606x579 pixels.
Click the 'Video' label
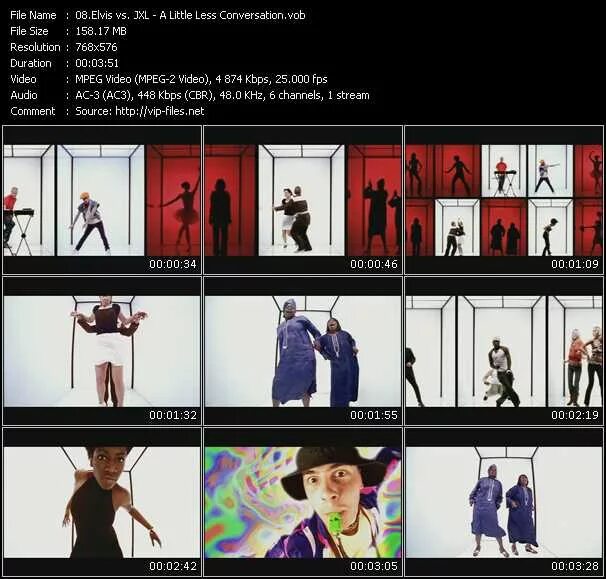pyautogui.click(x=23, y=79)
